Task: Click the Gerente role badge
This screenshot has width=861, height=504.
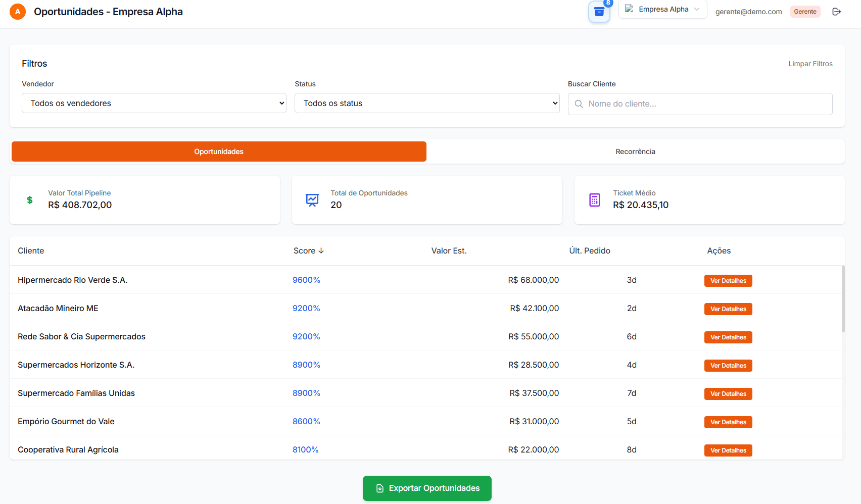Action: 805,12
